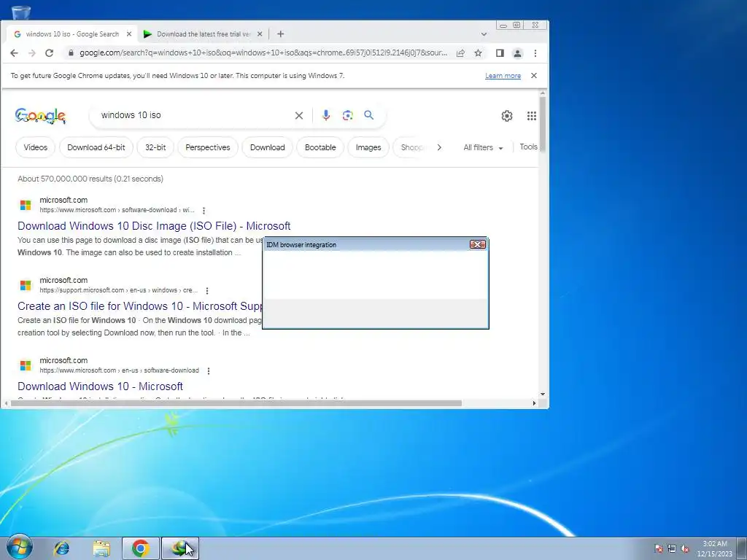Open Chrome side panel icon
This screenshot has height=560, width=747.
pyautogui.click(x=500, y=52)
